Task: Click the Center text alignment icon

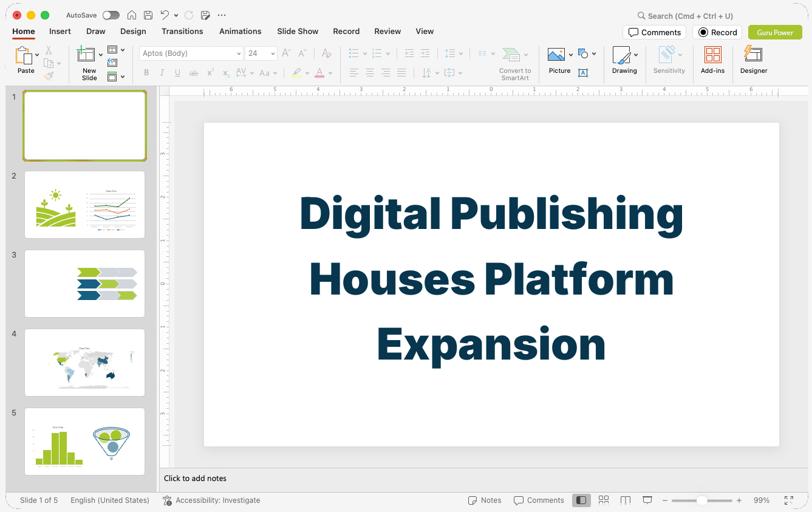Action: (x=370, y=73)
